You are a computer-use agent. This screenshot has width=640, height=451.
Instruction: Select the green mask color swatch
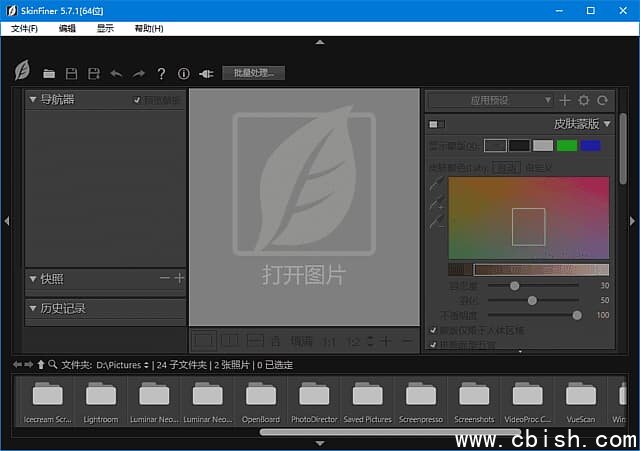[567, 145]
